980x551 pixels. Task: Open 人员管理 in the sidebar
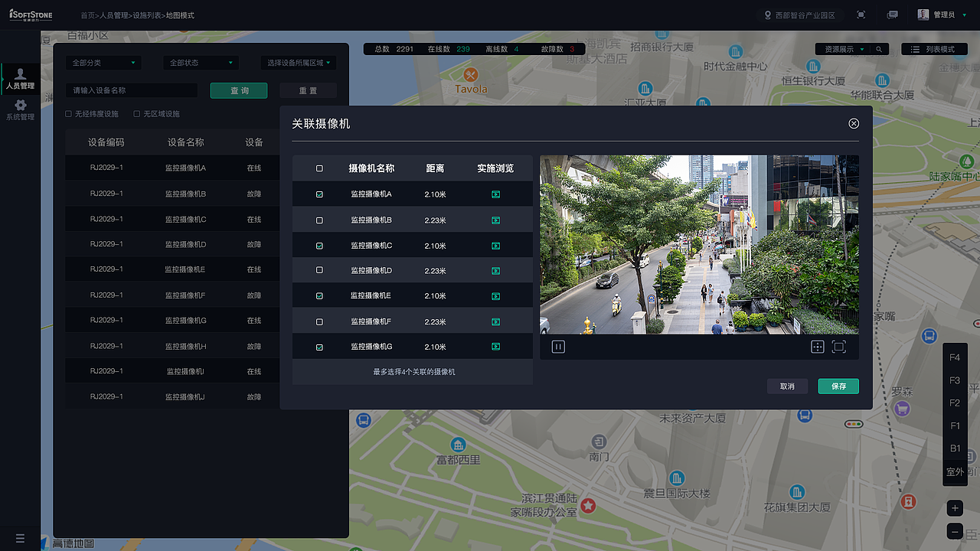click(20, 79)
